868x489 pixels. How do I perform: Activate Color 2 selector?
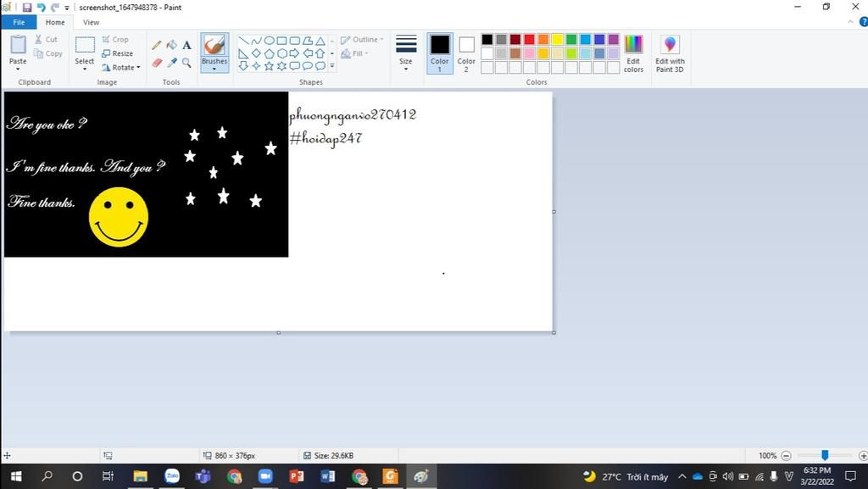coord(466,53)
